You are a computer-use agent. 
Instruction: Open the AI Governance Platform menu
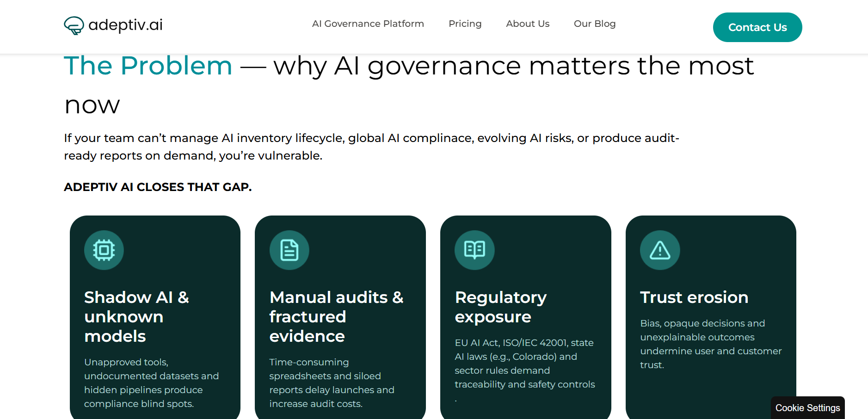(368, 24)
